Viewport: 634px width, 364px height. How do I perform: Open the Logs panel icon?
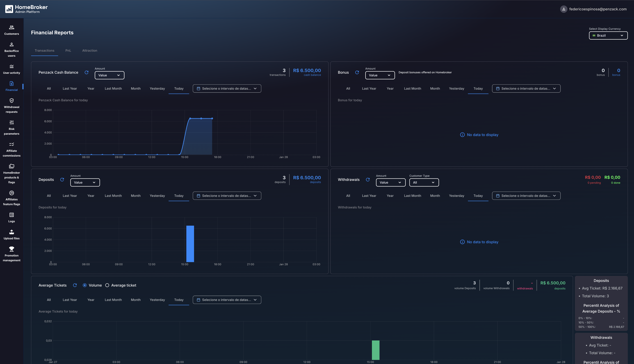point(11,215)
